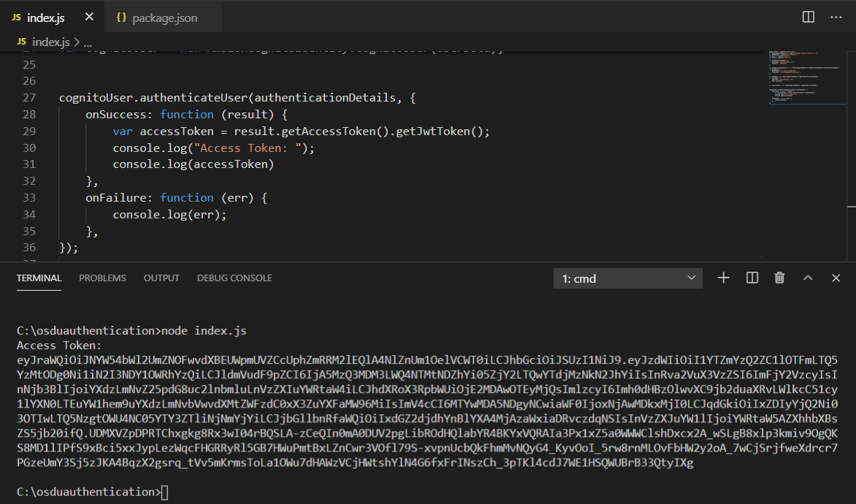Click the braces icon on package.json tab
The width and height of the screenshot is (856, 504).
(x=121, y=18)
